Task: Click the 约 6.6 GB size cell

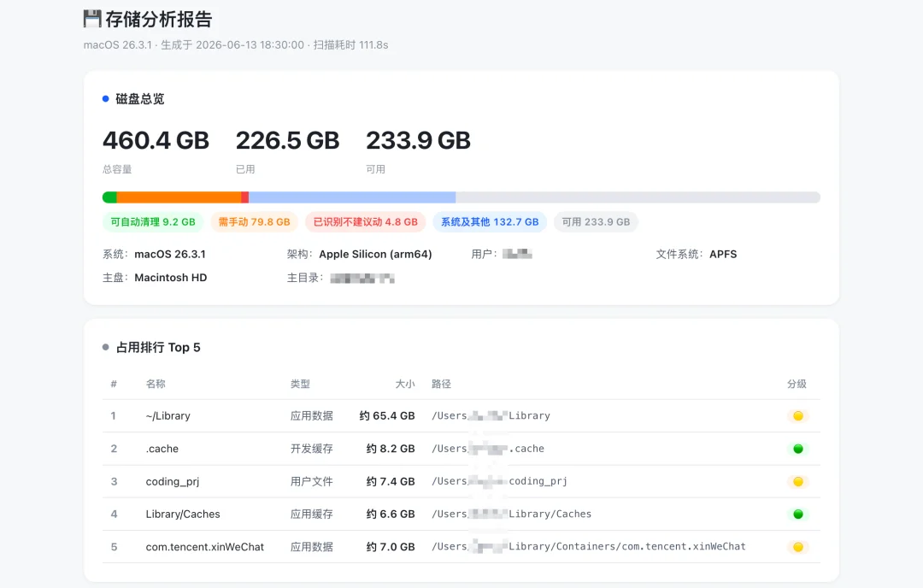Action: pyautogui.click(x=391, y=514)
